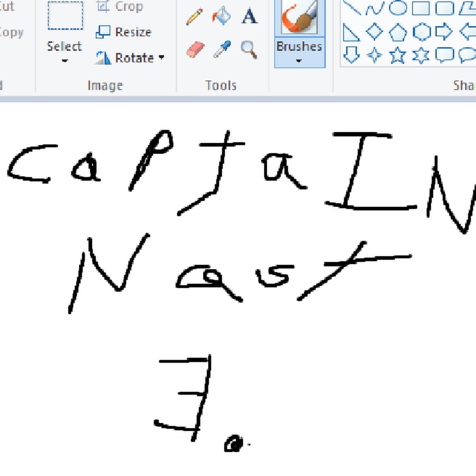Select the Pencil tool
The image size is (476, 476).
point(195,16)
